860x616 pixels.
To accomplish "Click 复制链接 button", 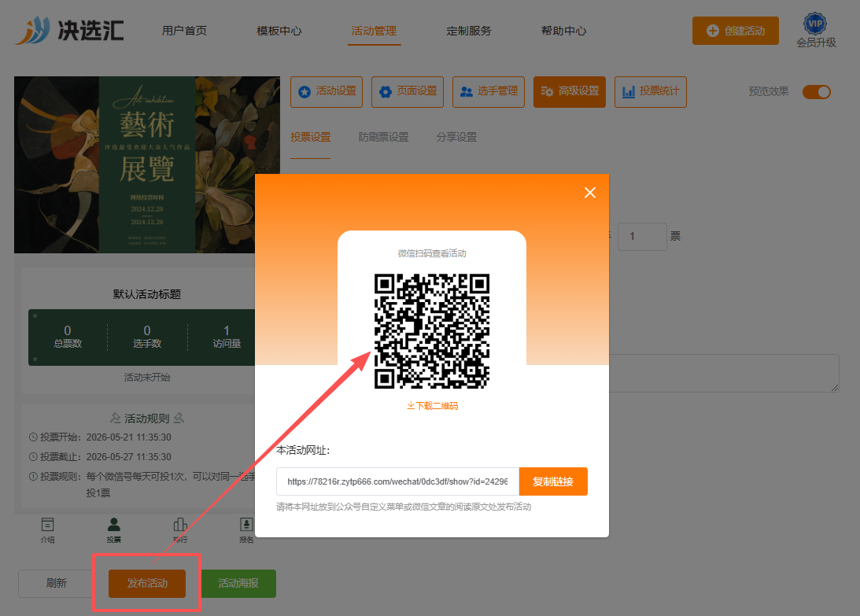I will [553, 481].
